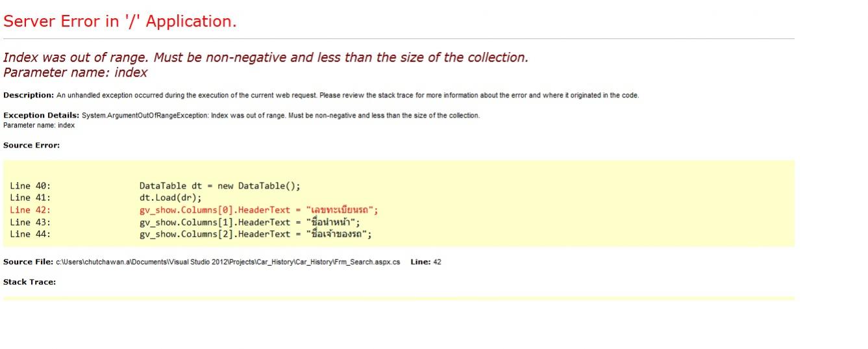Click the 'Line: 42' indicator
Viewport: 868px width, 349px height.
(426, 262)
